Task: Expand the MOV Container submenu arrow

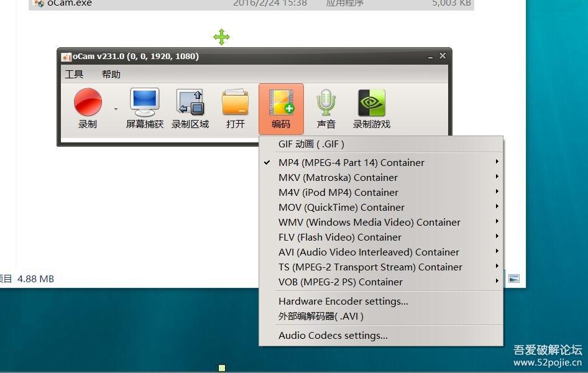Action: click(x=497, y=206)
